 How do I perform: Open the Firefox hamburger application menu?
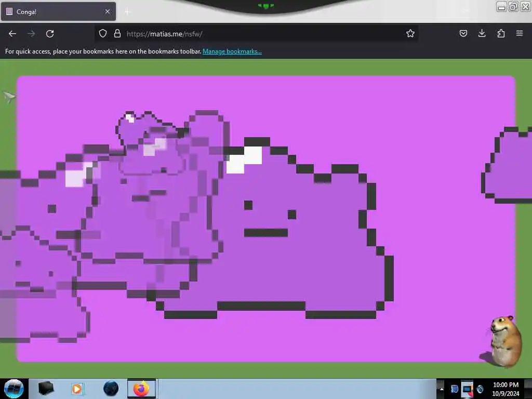(520, 33)
